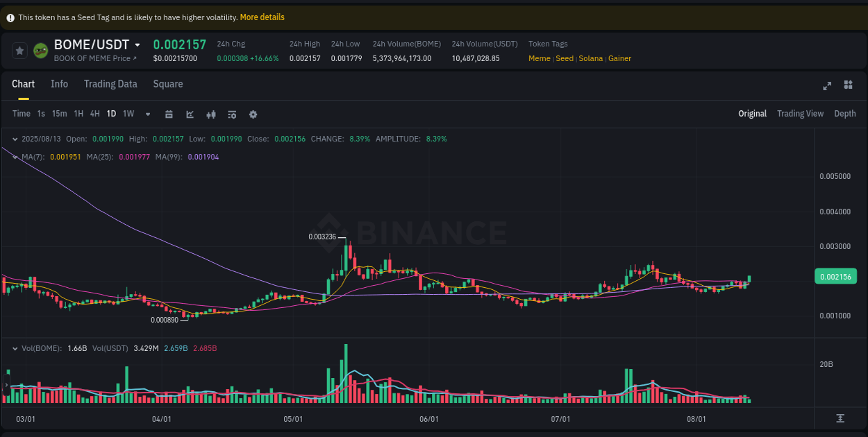Open the extra timeframe intervals dropdown
The height and width of the screenshot is (437, 868).
[x=147, y=114]
